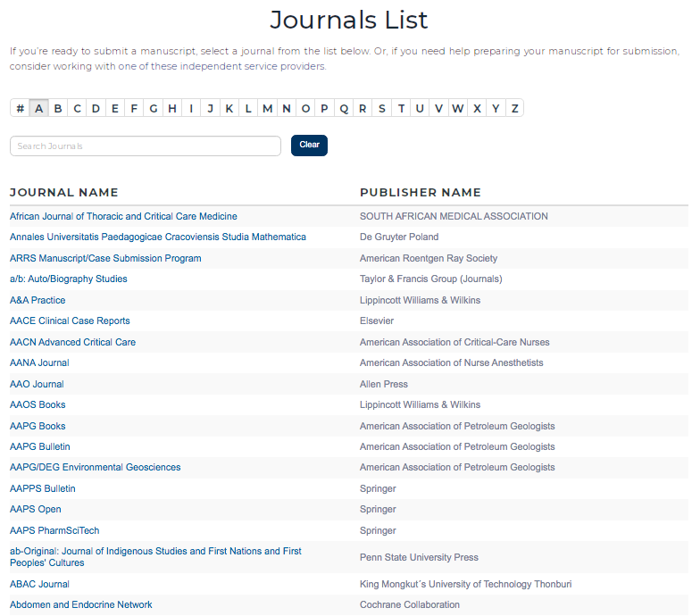The width and height of the screenshot is (692, 616).
Task: Filter journals by letter X
Action: click(x=477, y=108)
